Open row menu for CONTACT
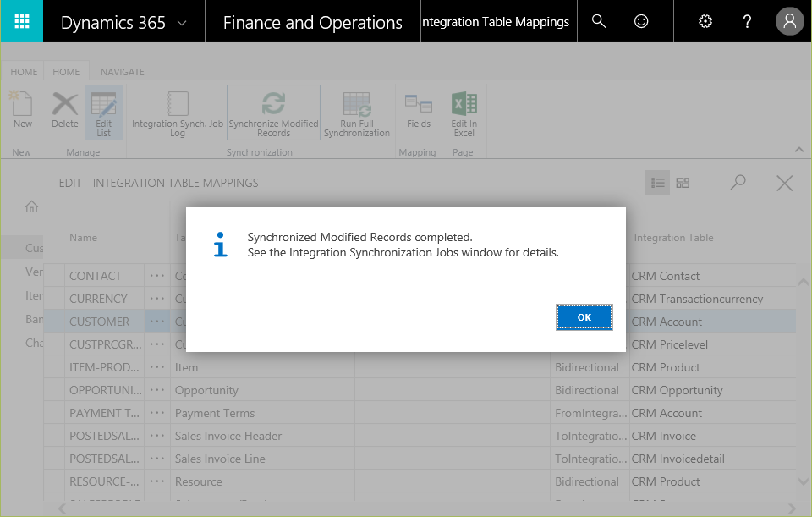The width and height of the screenshot is (812, 517). click(x=157, y=276)
